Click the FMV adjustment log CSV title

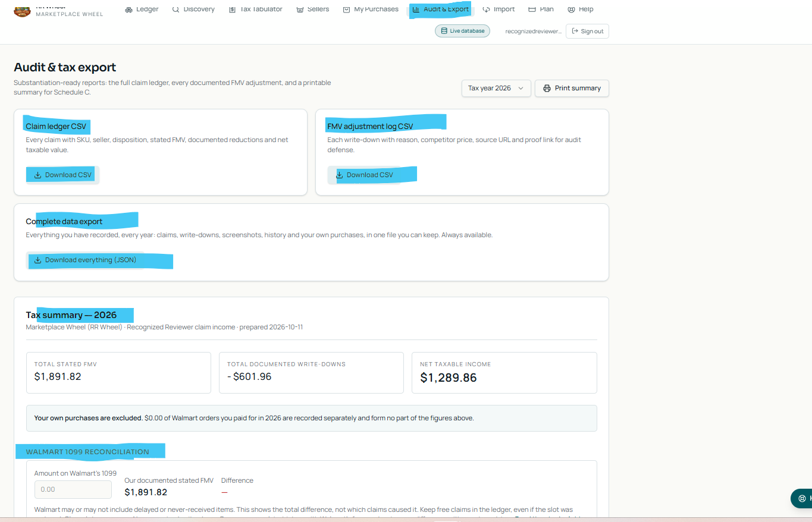pos(370,126)
